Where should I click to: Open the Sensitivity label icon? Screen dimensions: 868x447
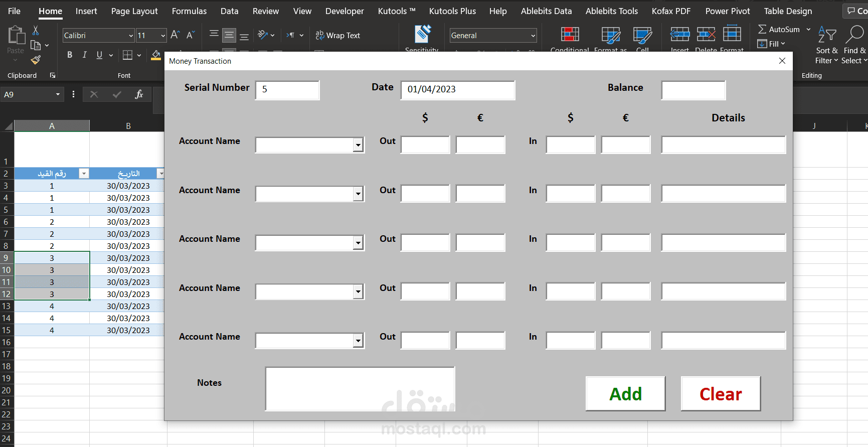pyautogui.click(x=423, y=34)
